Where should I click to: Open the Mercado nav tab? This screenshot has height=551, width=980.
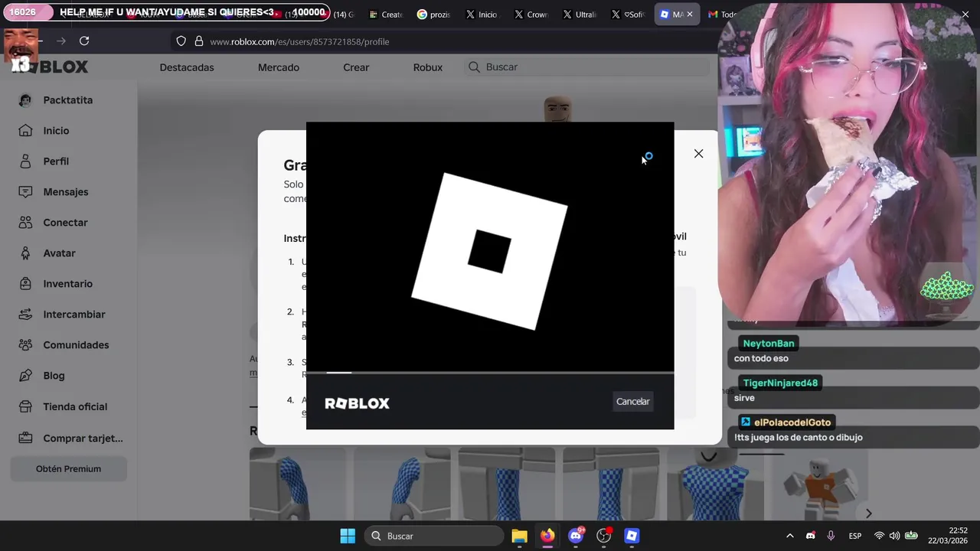pyautogui.click(x=279, y=67)
